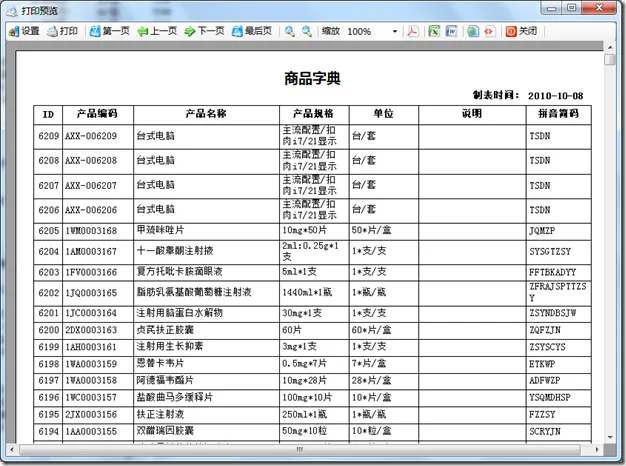This screenshot has width=626, height=466.
Task: Click the 拼音简码 column header
Action: tap(558, 114)
